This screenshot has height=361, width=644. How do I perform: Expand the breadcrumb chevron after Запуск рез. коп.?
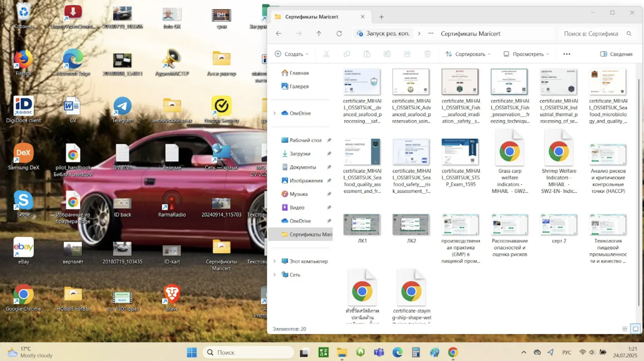419,34
